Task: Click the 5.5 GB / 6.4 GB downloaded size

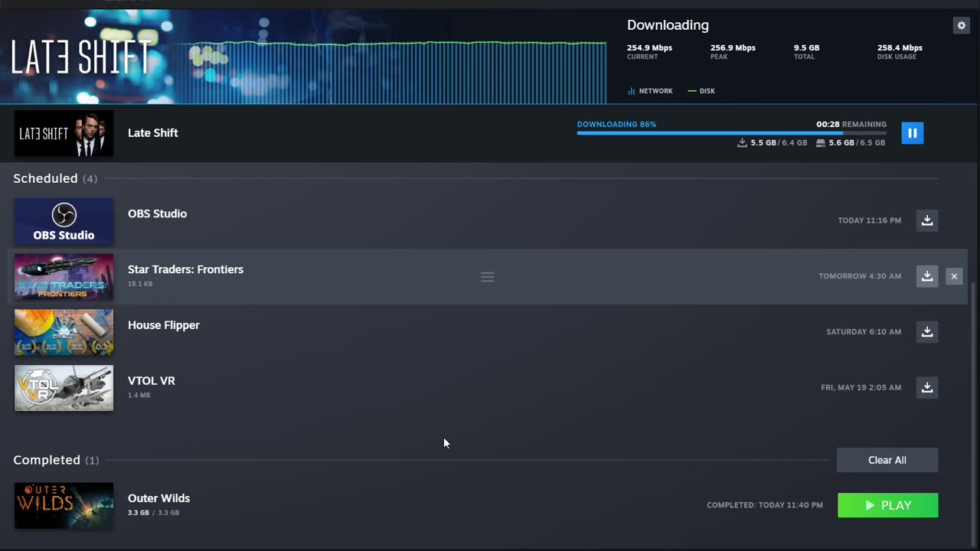Action: tap(772, 143)
